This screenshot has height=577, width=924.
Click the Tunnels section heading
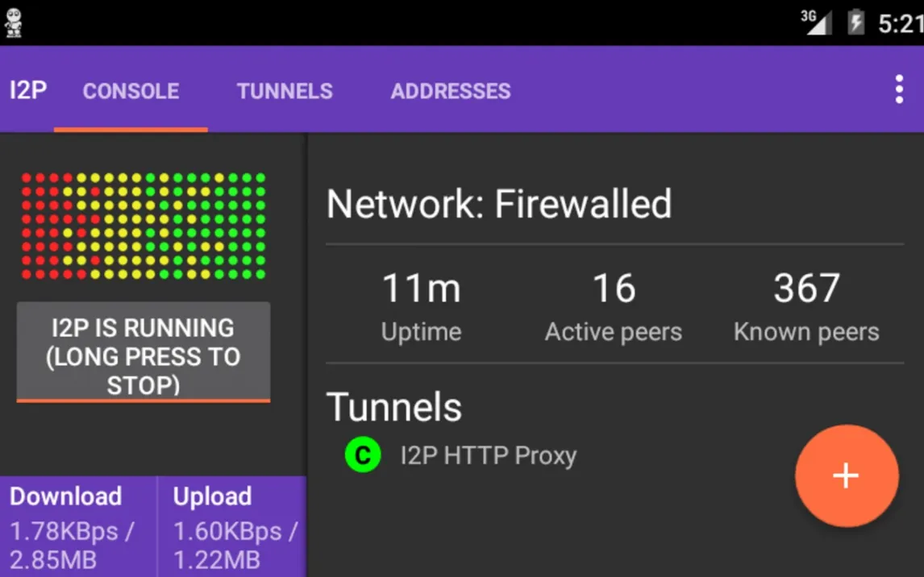tap(393, 407)
